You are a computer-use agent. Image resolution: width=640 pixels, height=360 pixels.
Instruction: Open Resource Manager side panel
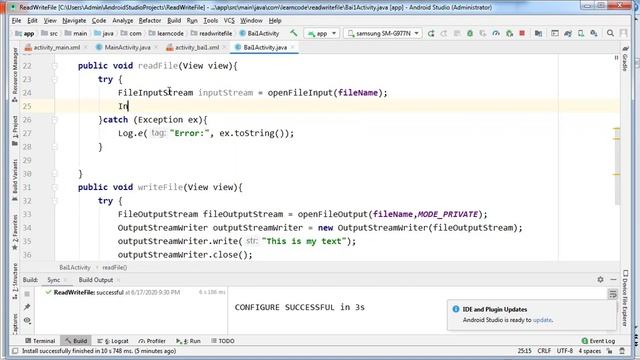pos(15,74)
